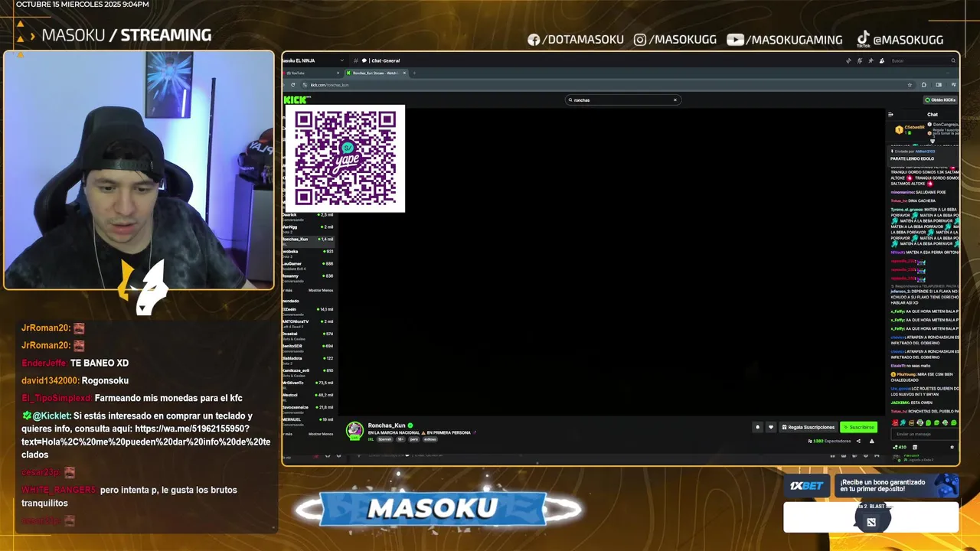Image resolution: width=980 pixels, height=551 pixels.
Task: Switch to the Ronchas_Kun Stream browser tab
Action: tap(376, 73)
